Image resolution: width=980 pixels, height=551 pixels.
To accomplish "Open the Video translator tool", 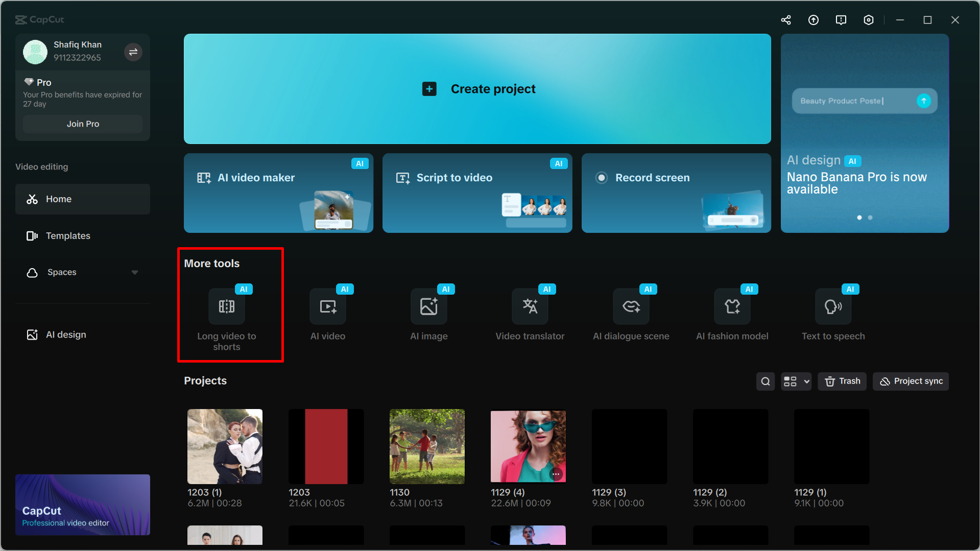I will point(530,314).
